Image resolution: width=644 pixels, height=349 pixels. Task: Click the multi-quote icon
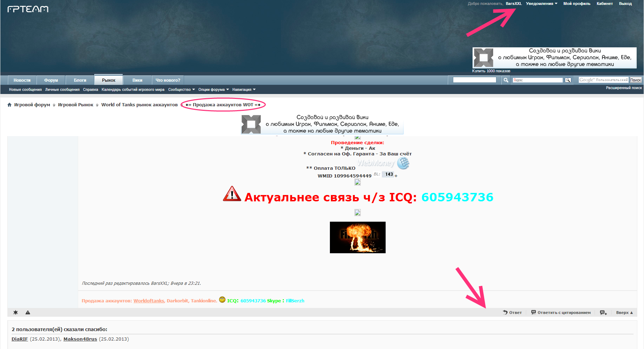tap(603, 313)
